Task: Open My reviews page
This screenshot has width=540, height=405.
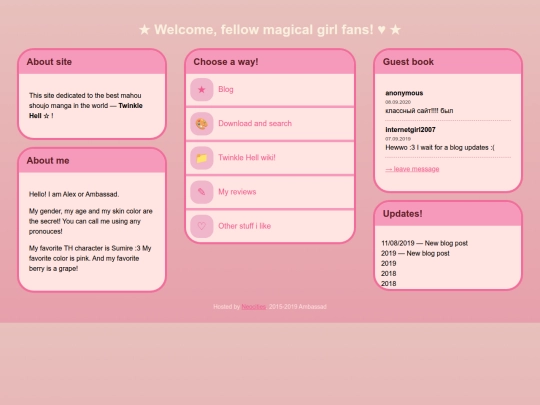Action: coord(237,192)
